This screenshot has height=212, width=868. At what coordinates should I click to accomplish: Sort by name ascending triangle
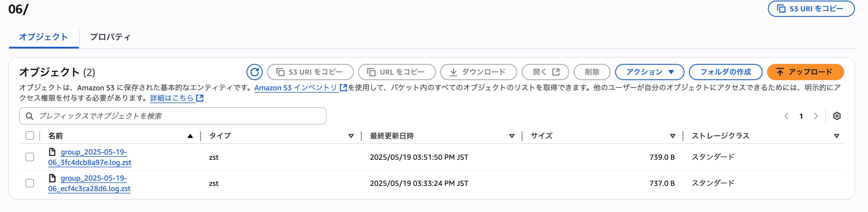pos(190,136)
